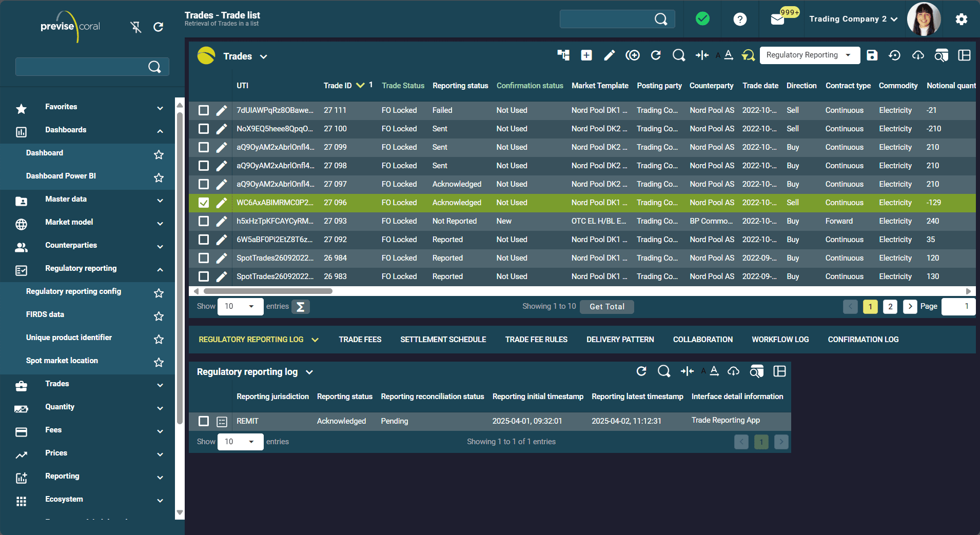Check the checkbox for trade 27 111
The height and width of the screenshot is (535, 980).
[x=204, y=110]
